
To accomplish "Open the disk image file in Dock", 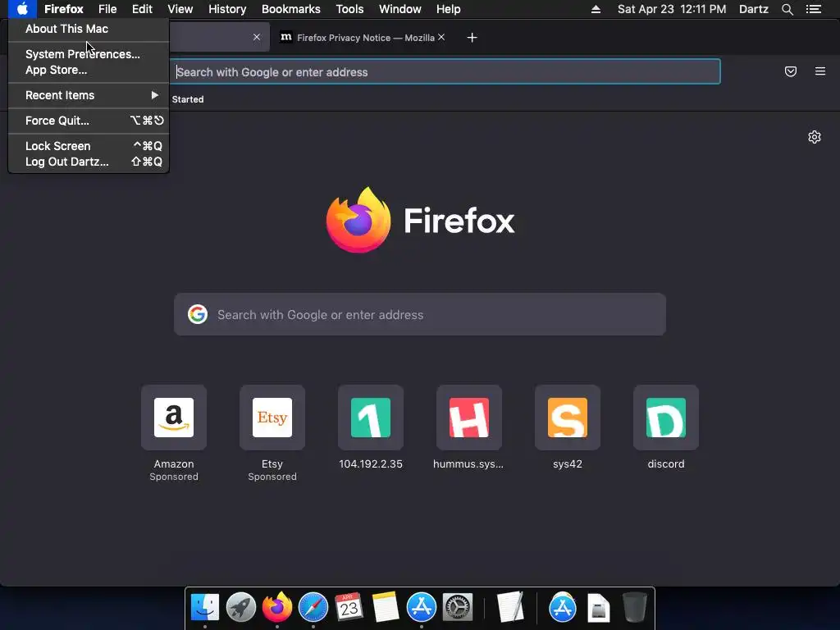I will pyautogui.click(x=598, y=608).
